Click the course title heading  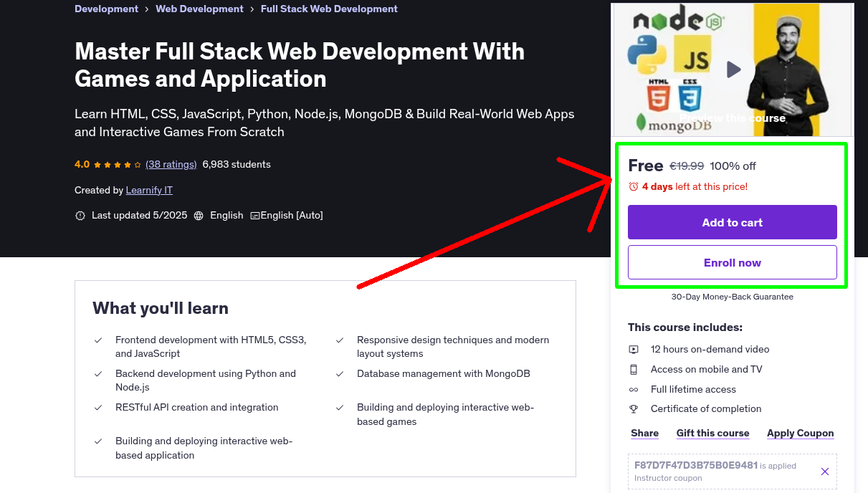point(300,64)
